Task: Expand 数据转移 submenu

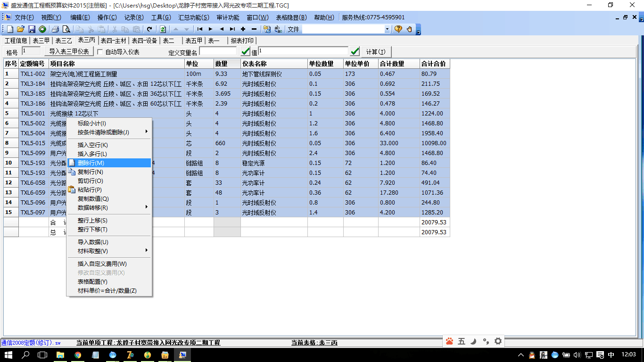Action: click(109, 207)
